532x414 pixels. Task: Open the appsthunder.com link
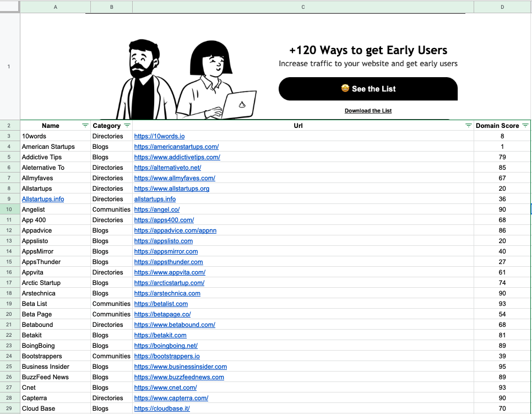point(169,262)
